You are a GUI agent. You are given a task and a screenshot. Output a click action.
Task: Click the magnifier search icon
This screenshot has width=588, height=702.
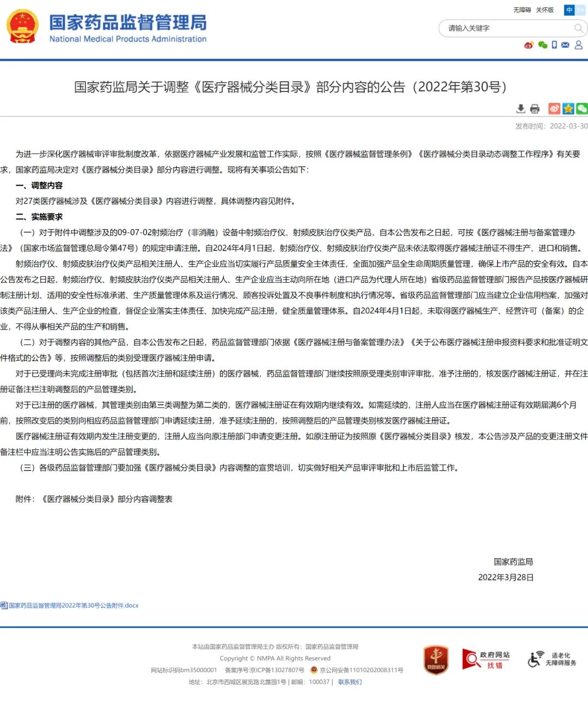[x=579, y=28]
